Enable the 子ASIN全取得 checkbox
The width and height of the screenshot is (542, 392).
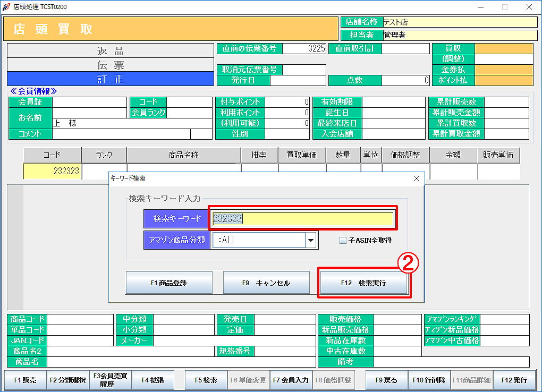pos(343,240)
